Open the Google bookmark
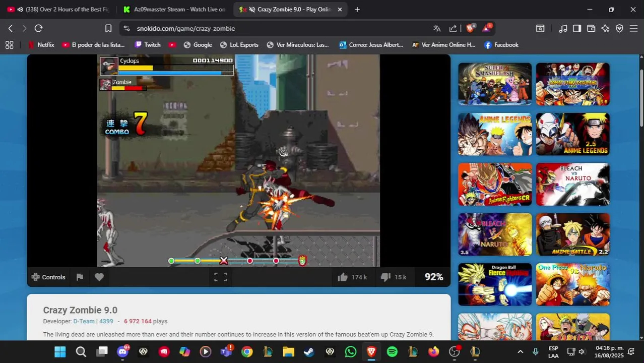Image resolution: width=644 pixels, height=363 pixels. pyautogui.click(x=198, y=45)
